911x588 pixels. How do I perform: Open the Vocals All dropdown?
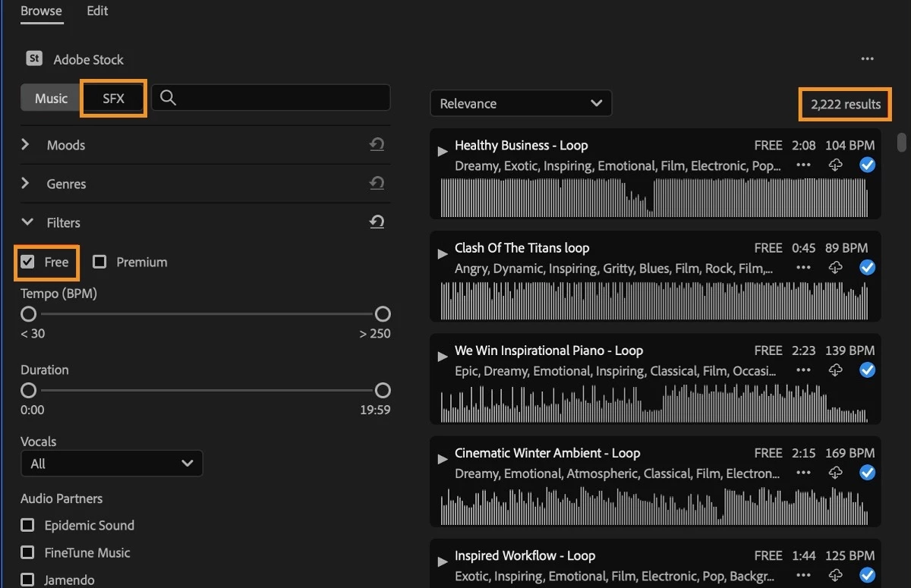pos(112,464)
